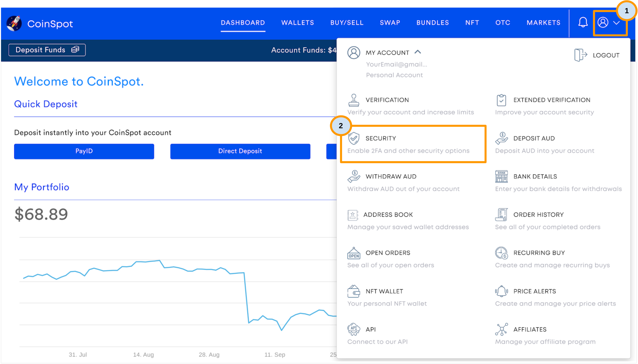The width and height of the screenshot is (638, 364).
Task: Click the Logout button
Action: pyautogui.click(x=598, y=55)
